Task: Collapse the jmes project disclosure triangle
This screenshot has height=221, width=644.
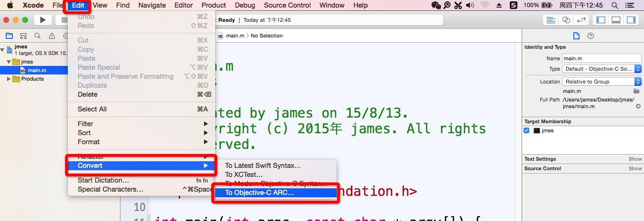Action: [3, 49]
